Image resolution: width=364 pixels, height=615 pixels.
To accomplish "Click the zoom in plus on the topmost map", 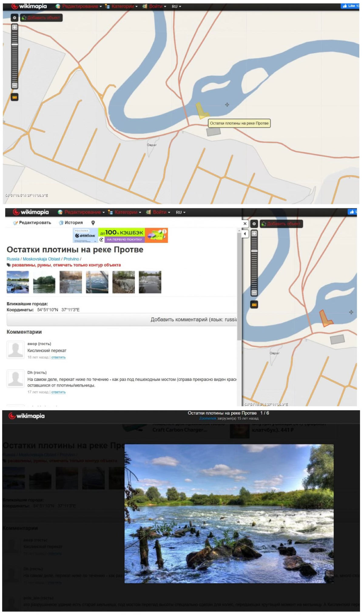I will (15, 27).
